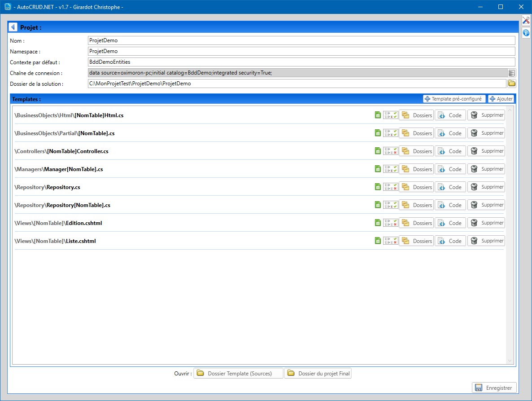The height and width of the screenshot is (401, 532).
Task: Open Dossiers for [NomTable]Html.cs template
Action: coord(416,115)
